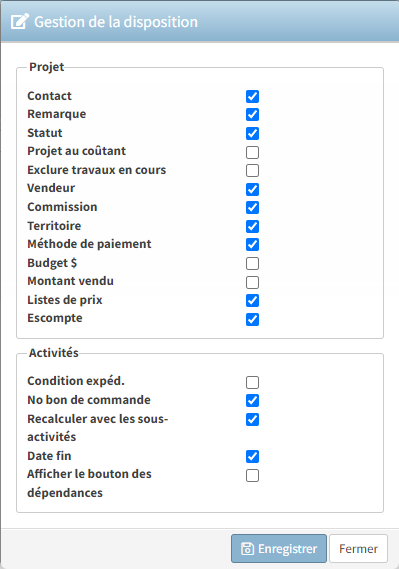Enable the Budget $ checkbox
Image resolution: width=399 pixels, height=569 pixels.
(x=252, y=263)
